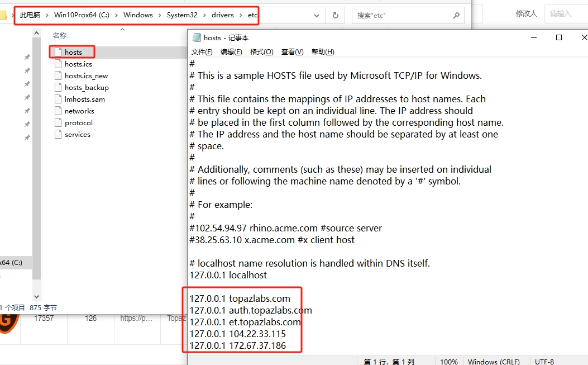Click 此电脑 in the address breadcrumb
The image size is (588, 365).
coord(30,15)
